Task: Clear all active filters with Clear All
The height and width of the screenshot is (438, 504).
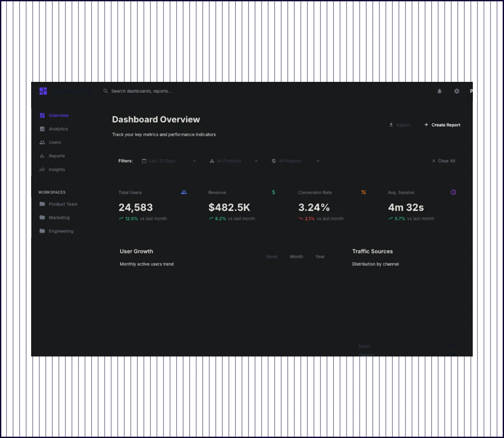Action: (x=443, y=161)
